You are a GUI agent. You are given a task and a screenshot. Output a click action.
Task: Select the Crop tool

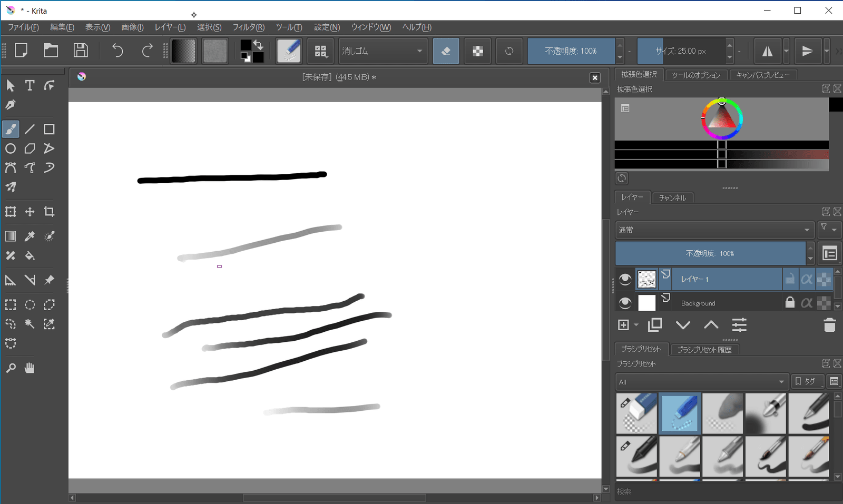[x=49, y=212]
